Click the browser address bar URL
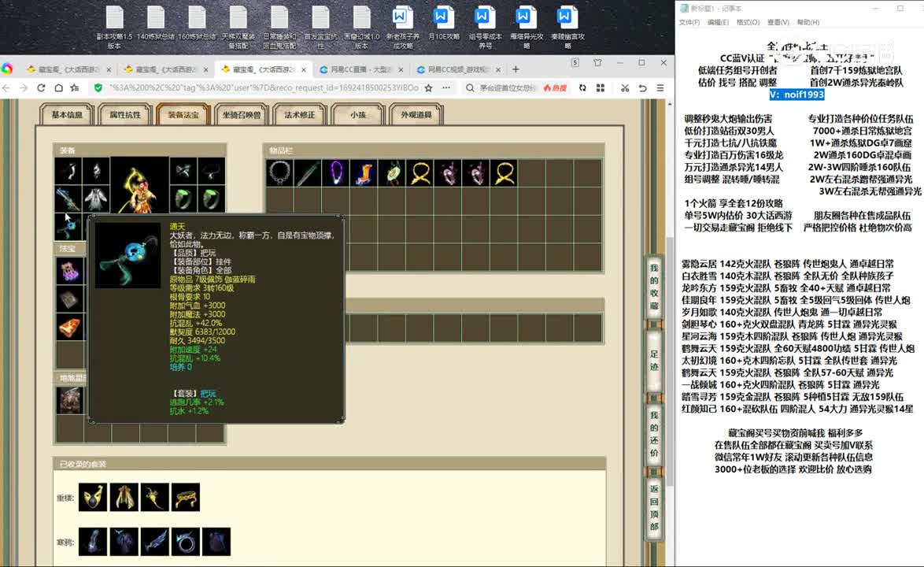This screenshot has width=924, height=567. point(264,88)
